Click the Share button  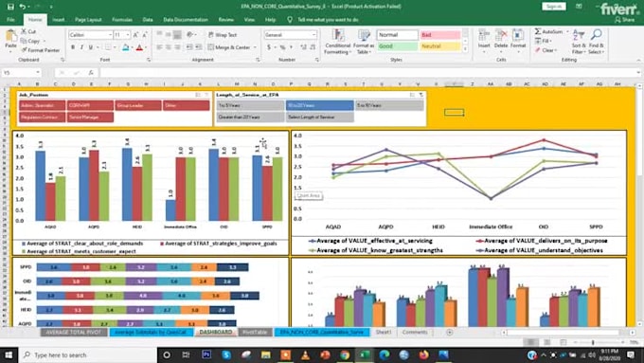click(624, 19)
